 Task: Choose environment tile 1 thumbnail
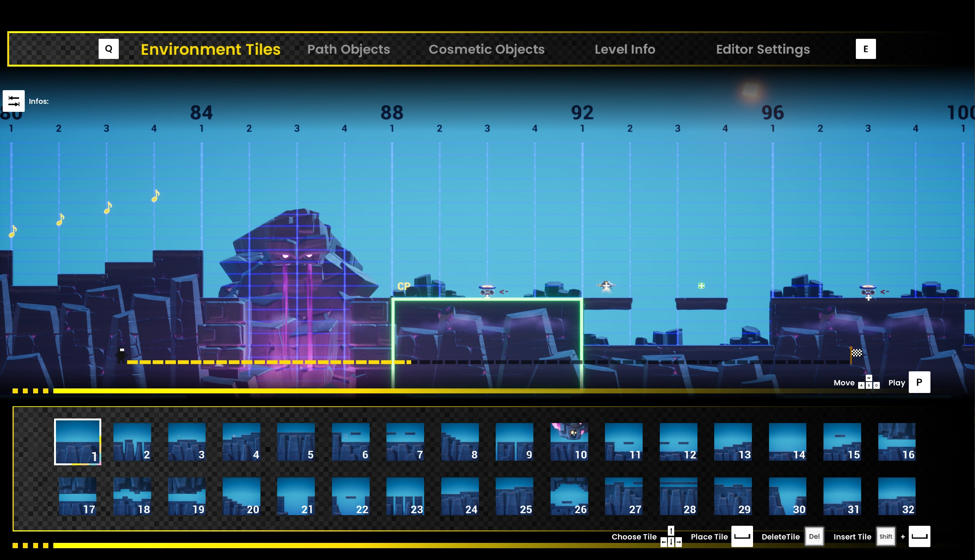point(77,442)
